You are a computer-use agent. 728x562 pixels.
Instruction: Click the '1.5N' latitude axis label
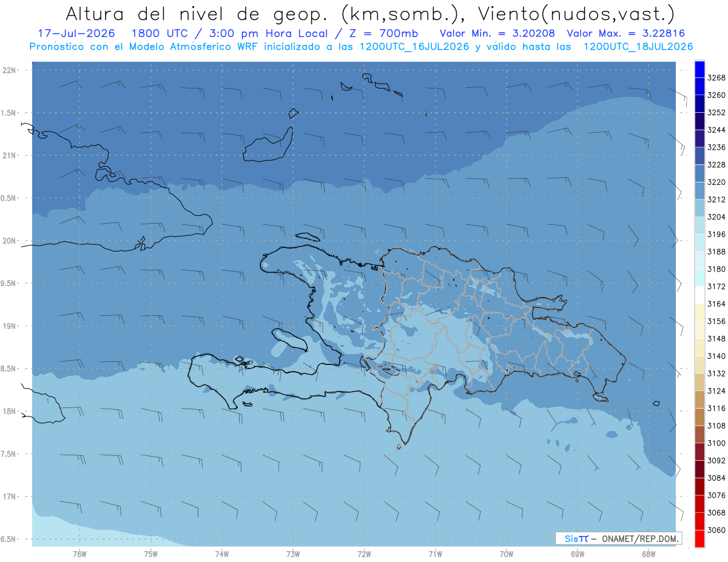point(9,113)
